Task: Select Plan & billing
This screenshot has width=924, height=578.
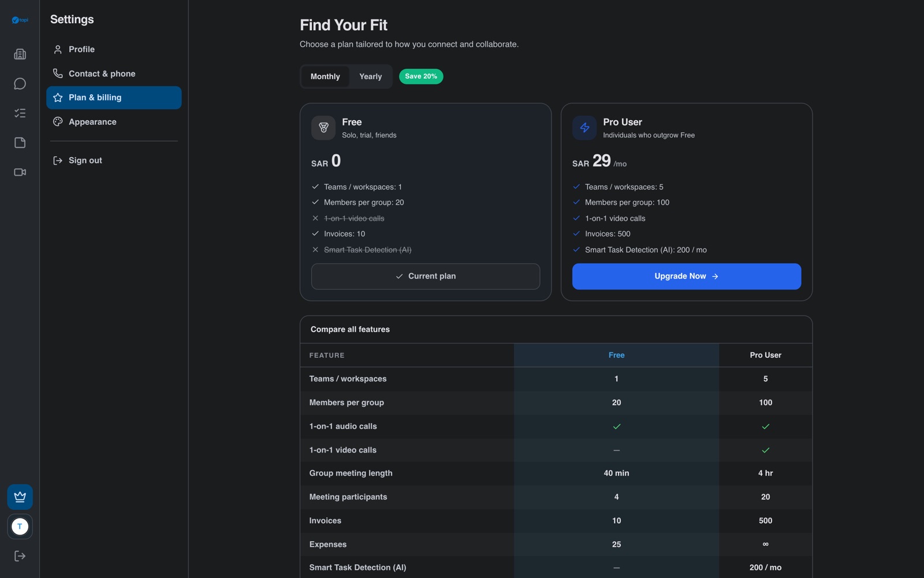Action: [x=114, y=98]
